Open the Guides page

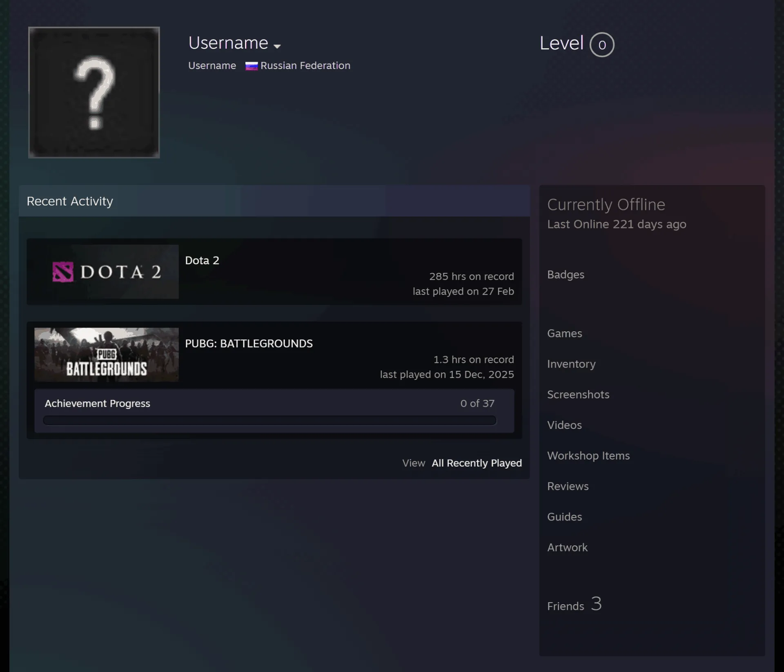tap(564, 517)
